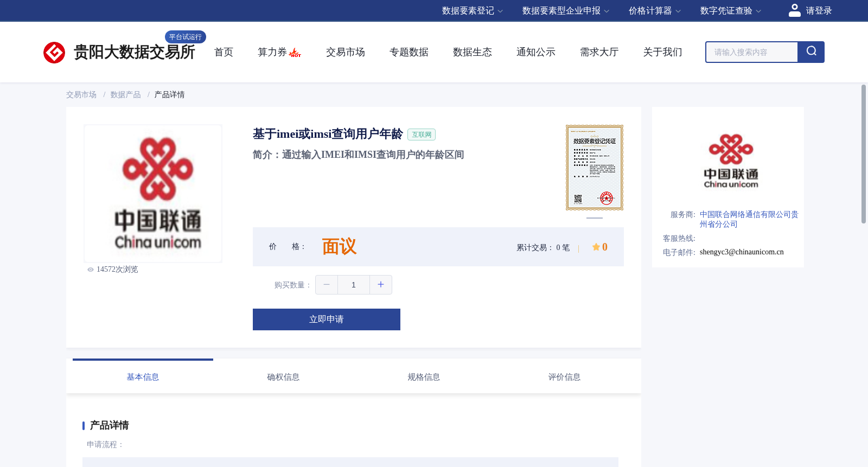The height and width of the screenshot is (467, 868).
Task: Open the 数据生态 menu item
Action: pos(473,52)
